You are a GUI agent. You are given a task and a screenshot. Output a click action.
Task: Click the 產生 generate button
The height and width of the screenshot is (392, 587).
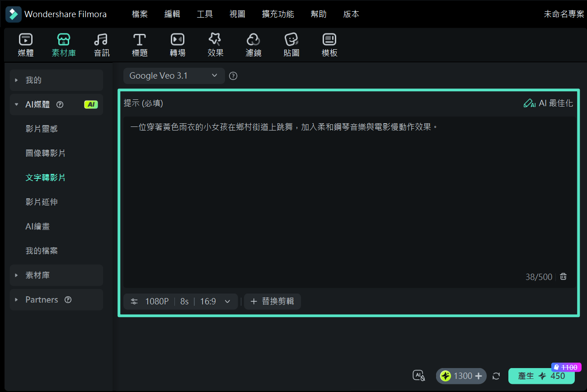click(x=541, y=376)
